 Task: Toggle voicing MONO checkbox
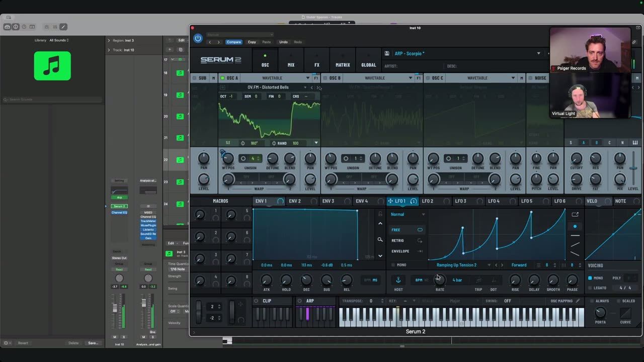[x=590, y=278]
